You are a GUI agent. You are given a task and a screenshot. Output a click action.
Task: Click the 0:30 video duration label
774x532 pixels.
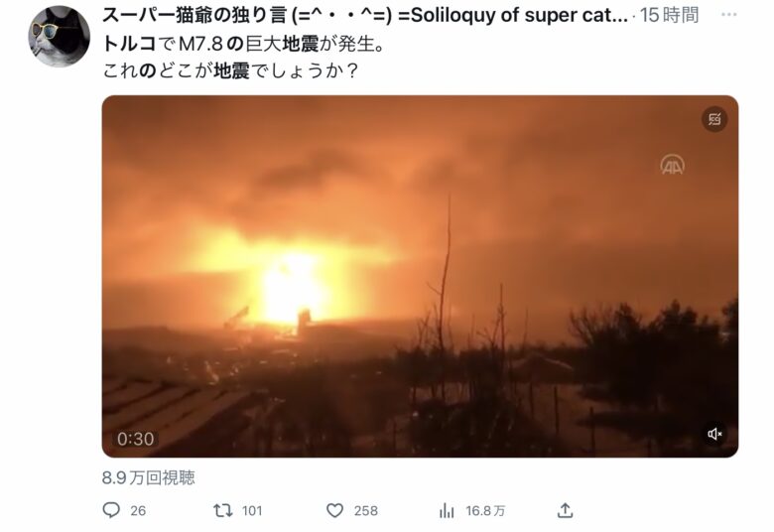[136, 439]
